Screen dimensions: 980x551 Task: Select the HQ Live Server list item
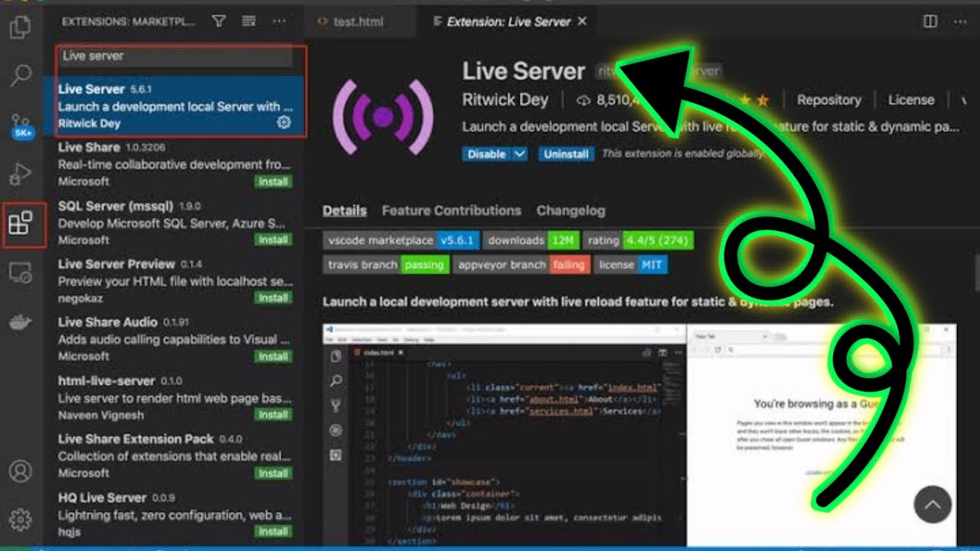175,514
